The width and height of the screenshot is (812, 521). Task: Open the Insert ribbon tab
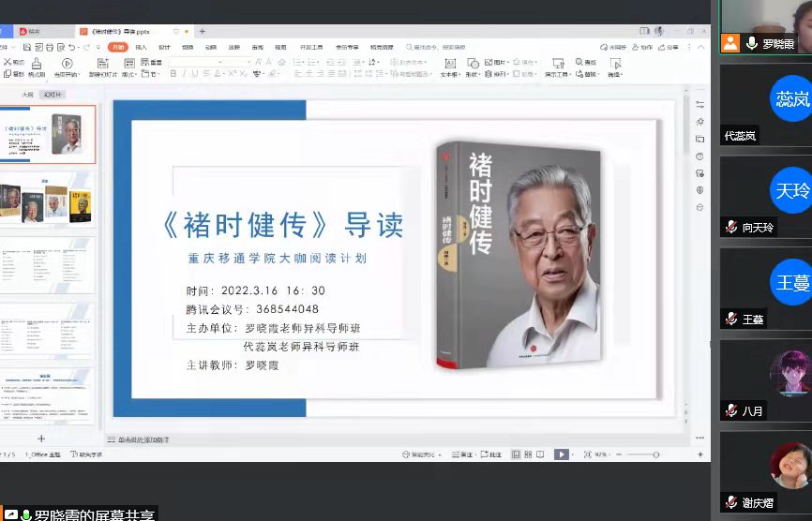point(142,46)
